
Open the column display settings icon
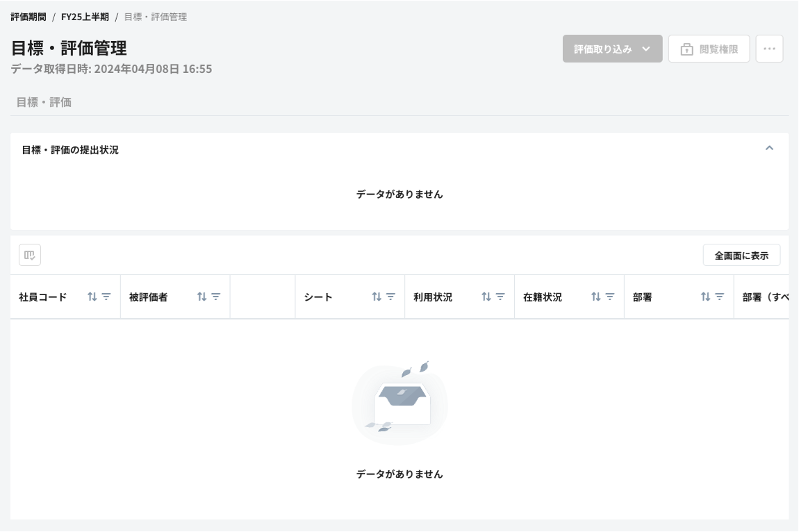pyautogui.click(x=30, y=255)
